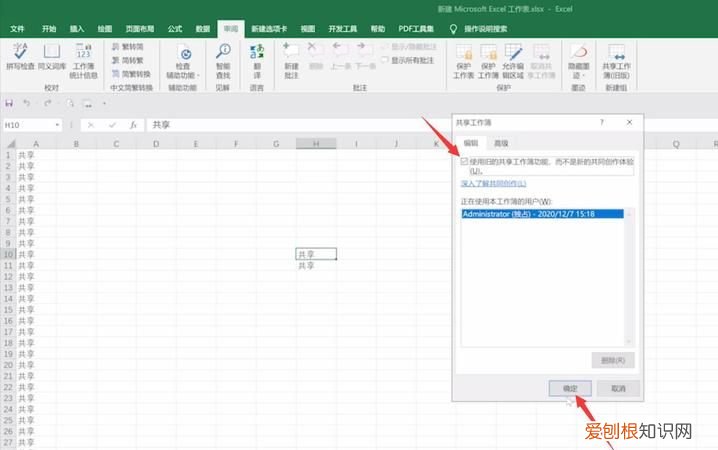718x450 pixels.
Task: Save the workbook from quick access toolbar
Action: 9,103
